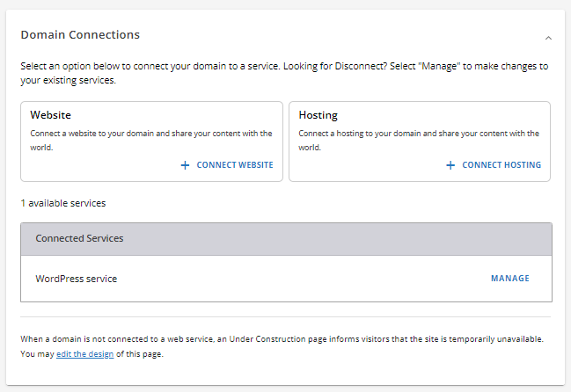
Task: Select the Website card title
Action: point(50,115)
